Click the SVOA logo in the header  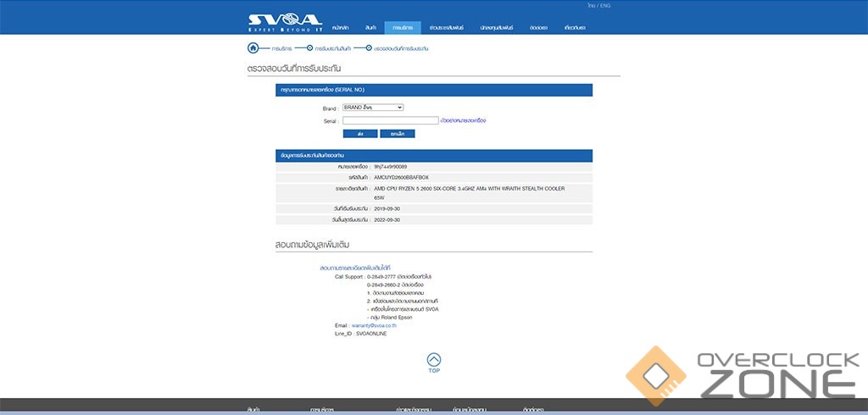(285, 23)
